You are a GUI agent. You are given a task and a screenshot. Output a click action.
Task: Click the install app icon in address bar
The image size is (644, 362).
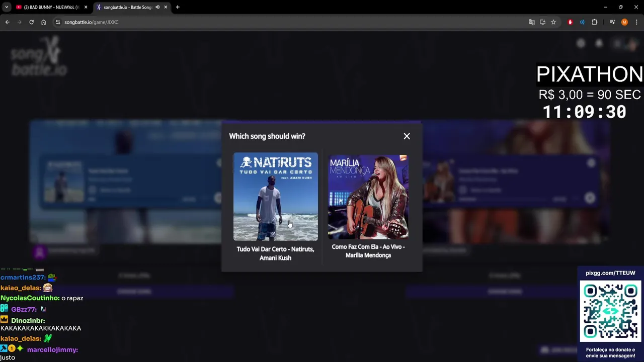tap(542, 22)
